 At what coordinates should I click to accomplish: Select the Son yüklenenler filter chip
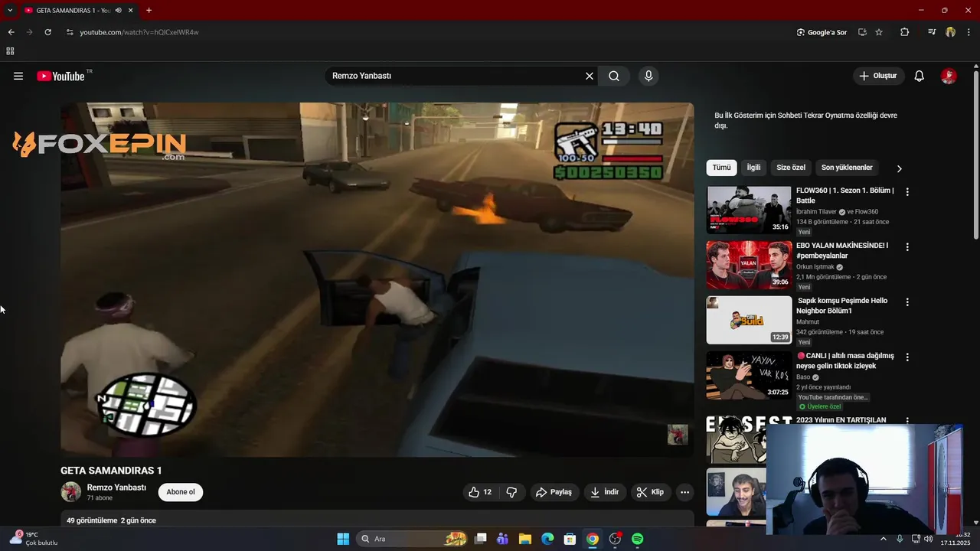pos(847,168)
